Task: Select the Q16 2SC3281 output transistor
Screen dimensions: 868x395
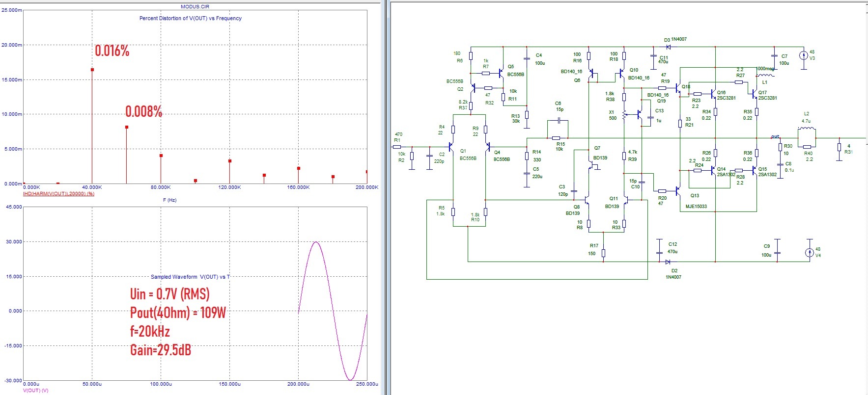Action: [713, 93]
